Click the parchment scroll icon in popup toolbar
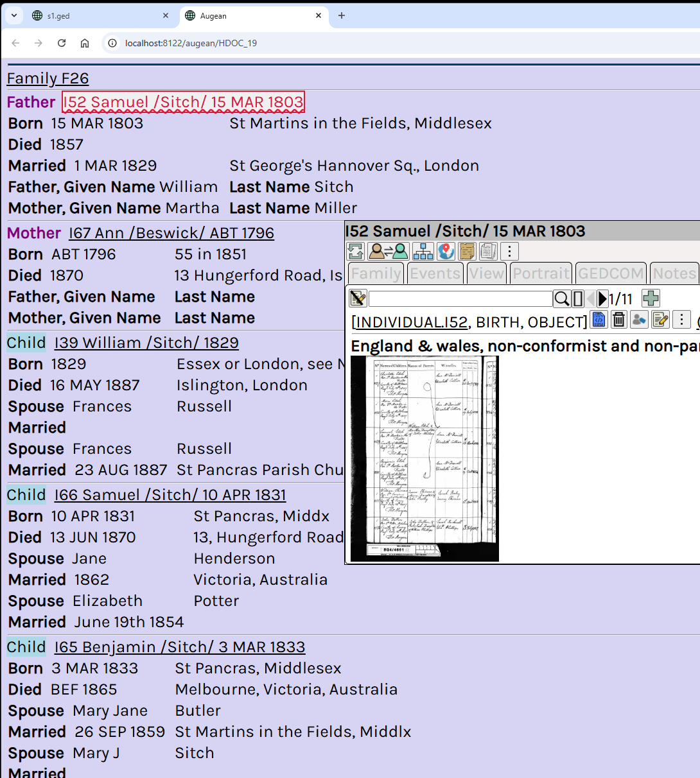Image resolution: width=700 pixels, height=778 pixels. [x=468, y=251]
